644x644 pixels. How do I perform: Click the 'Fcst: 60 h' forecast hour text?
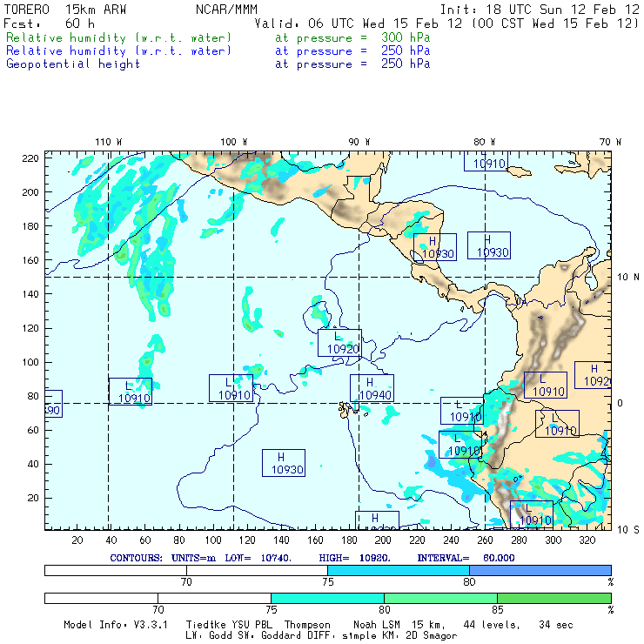tap(49, 23)
